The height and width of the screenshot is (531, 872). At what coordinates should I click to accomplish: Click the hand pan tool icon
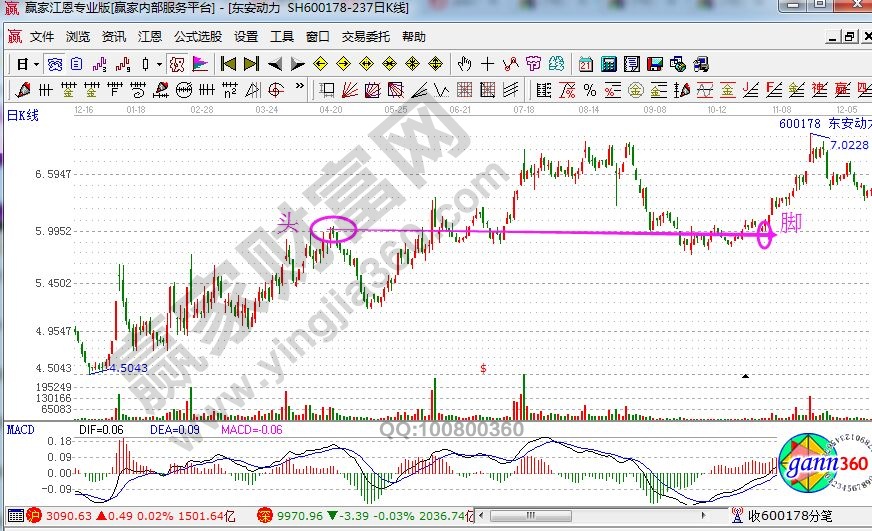click(x=463, y=64)
